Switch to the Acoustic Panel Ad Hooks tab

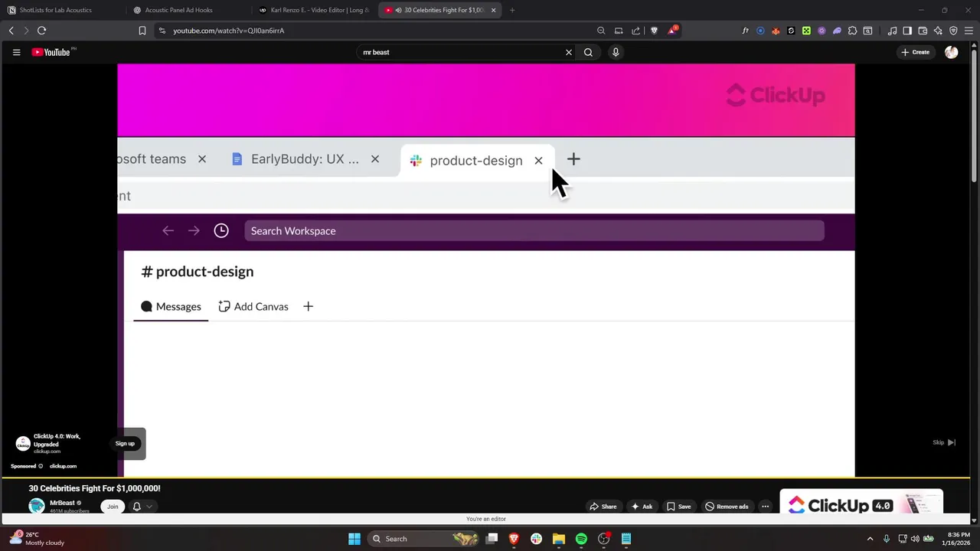188,10
